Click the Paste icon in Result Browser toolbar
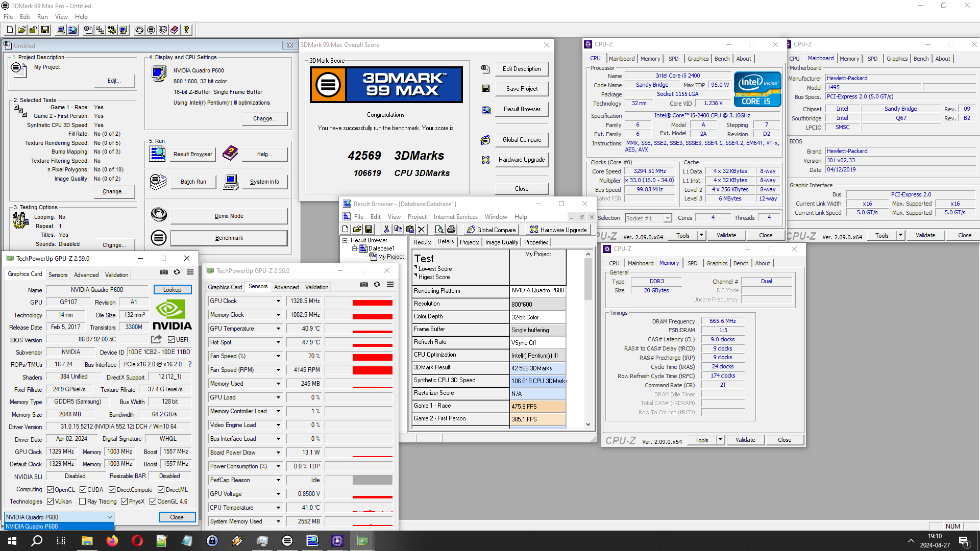The image size is (980, 551). pyautogui.click(x=410, y=230)
